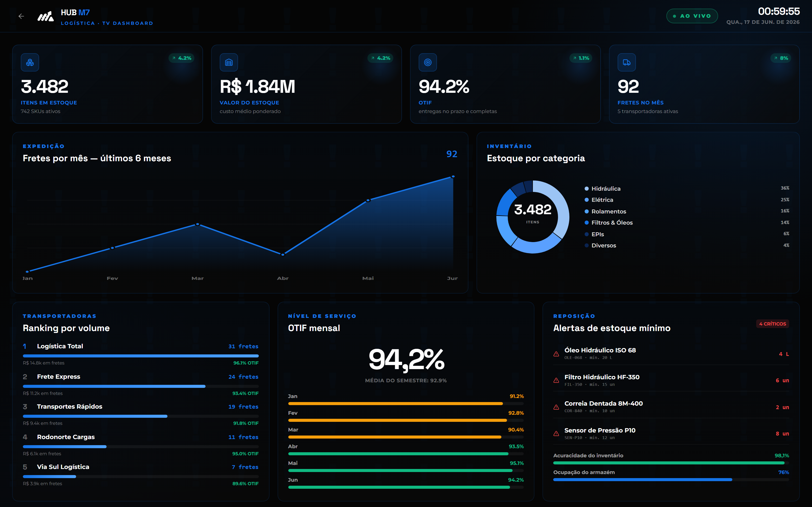Click the stock items boxes icon
This screenshot has width=812, height=507.
coord(30,62)
